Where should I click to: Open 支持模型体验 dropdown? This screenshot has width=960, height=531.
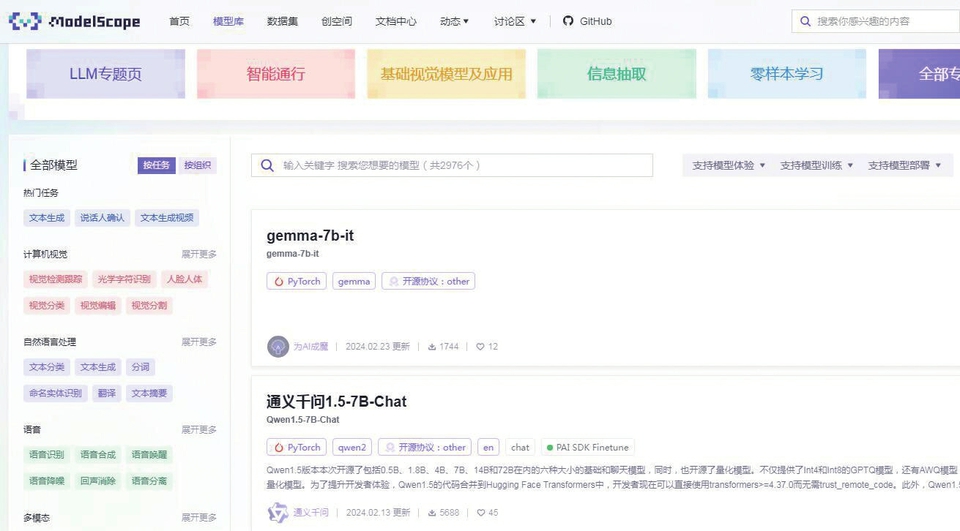click(729, 165)
